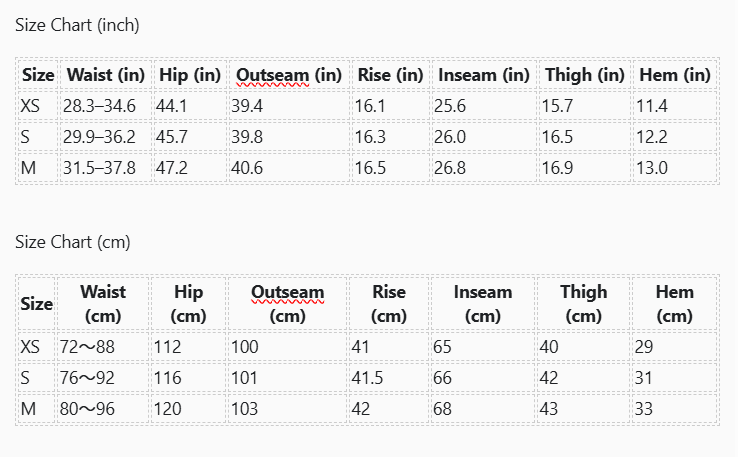Click the S hip cell 45.7

click(190, 137)
